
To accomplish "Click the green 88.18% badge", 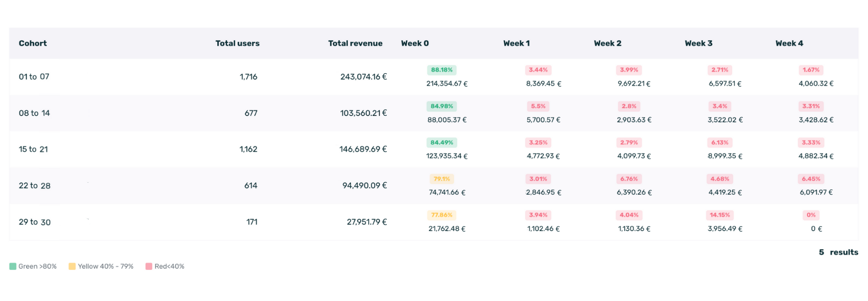I will pyautogui.click(x=442, y=70).
